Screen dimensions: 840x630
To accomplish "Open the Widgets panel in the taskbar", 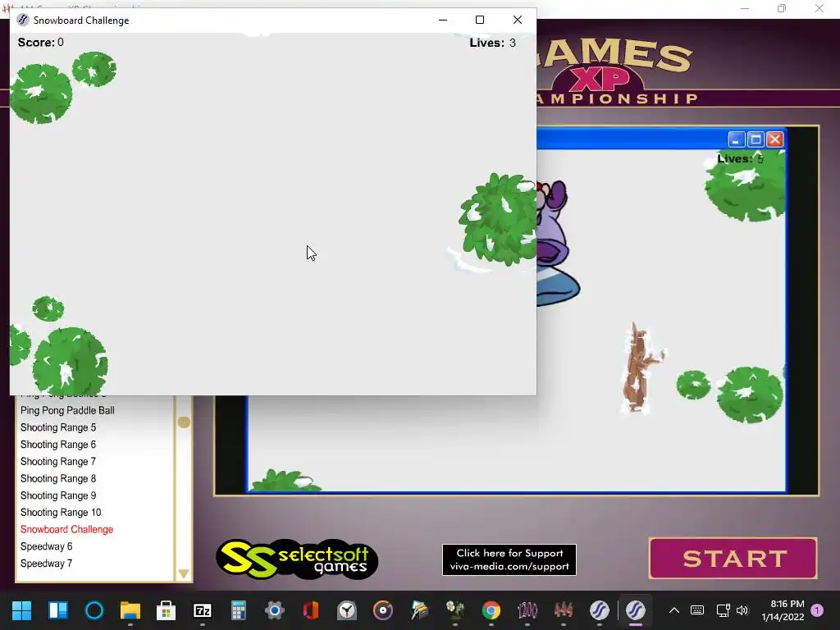I will (x=58, y=610).
